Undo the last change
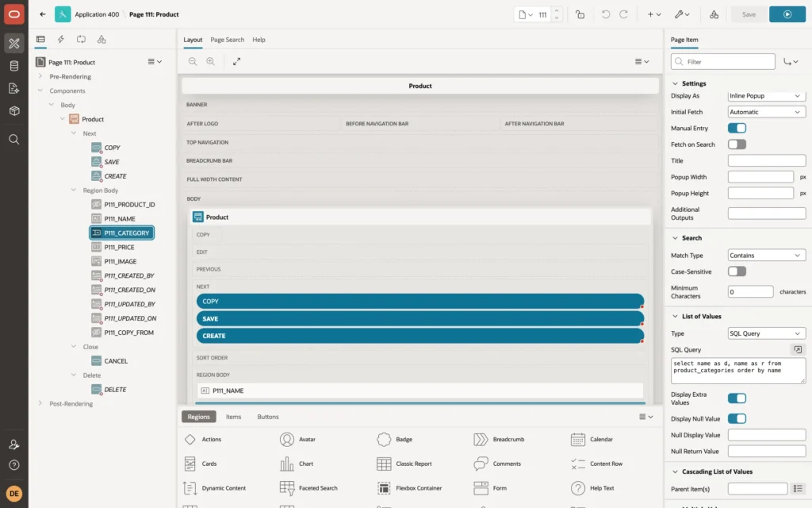The width and height of the screenshot is (812, 508). click(x=605, y=14)
